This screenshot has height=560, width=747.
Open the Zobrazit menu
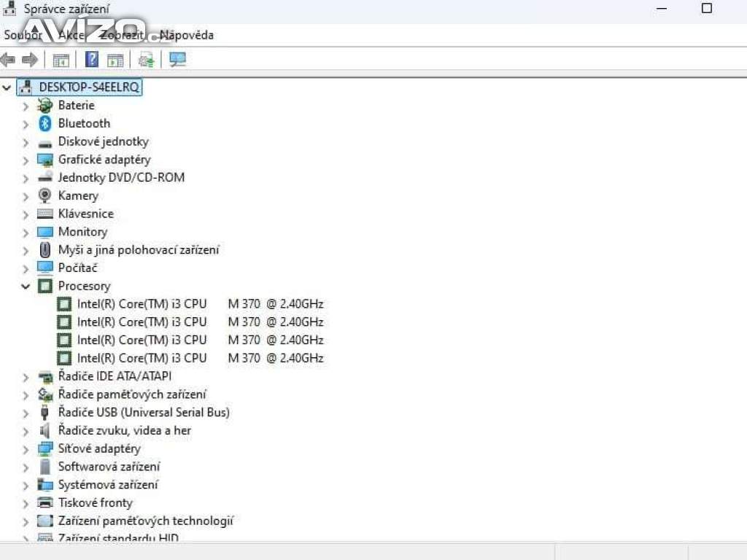pyautogui.click(x=122, y=35)
